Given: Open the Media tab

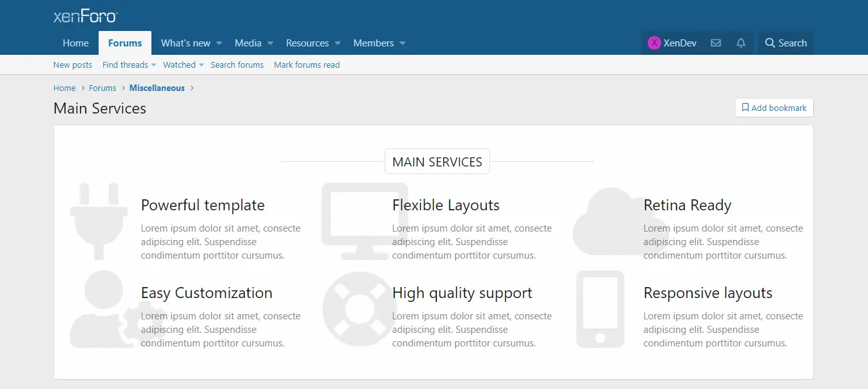Looking at the screenshot, I should coord(248,43).
